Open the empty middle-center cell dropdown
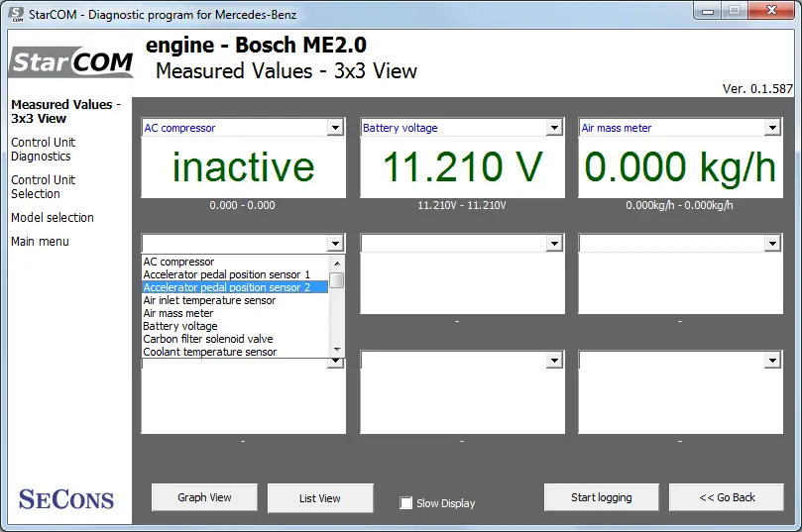 (x=554, y=244)
